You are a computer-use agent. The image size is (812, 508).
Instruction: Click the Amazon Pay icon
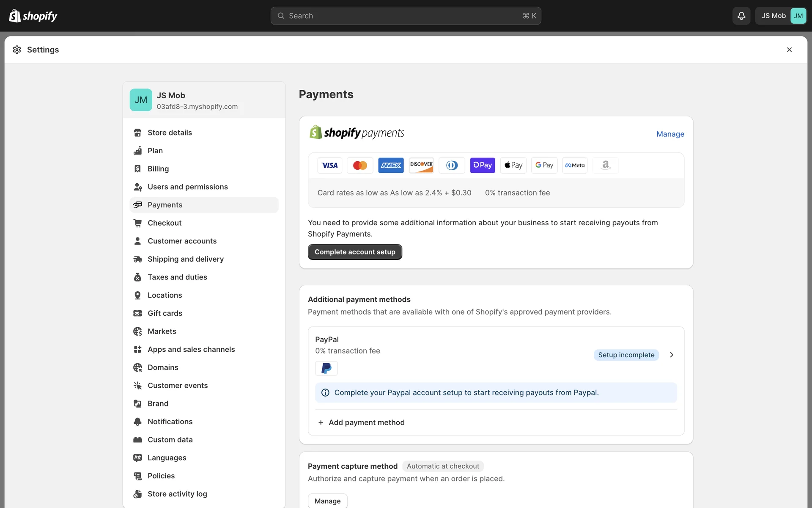tap(605, 165)
